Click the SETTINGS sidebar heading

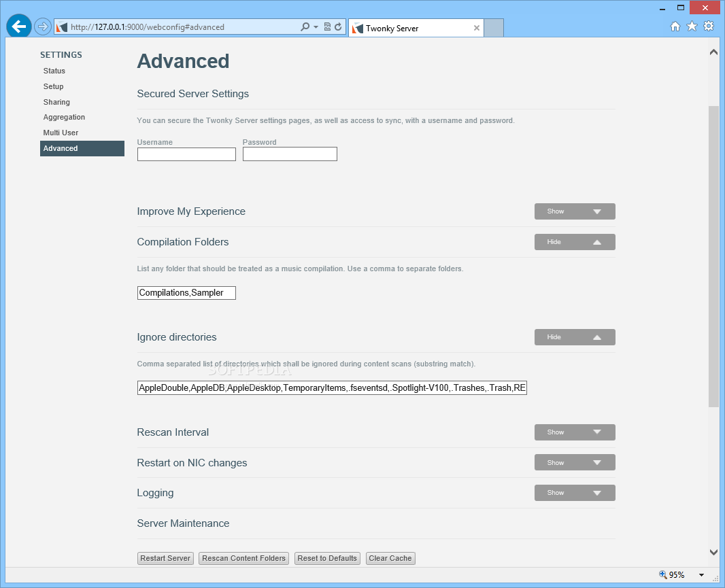pos(61,55)
